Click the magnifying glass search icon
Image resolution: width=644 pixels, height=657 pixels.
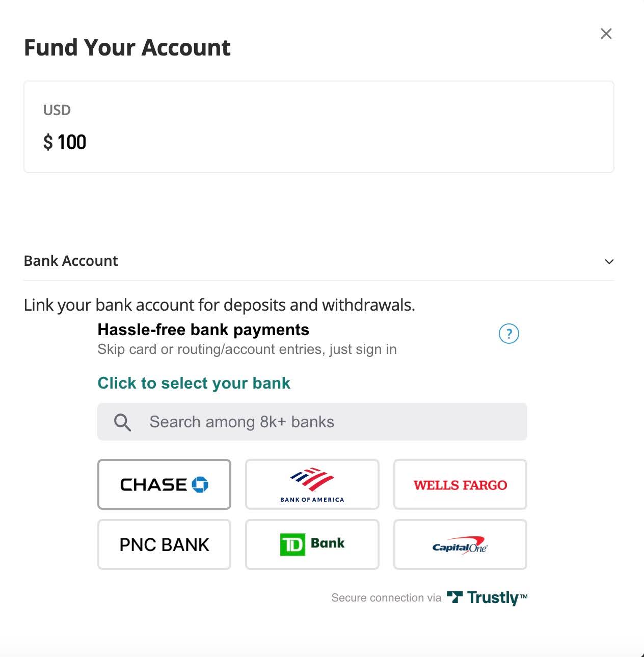122,422
